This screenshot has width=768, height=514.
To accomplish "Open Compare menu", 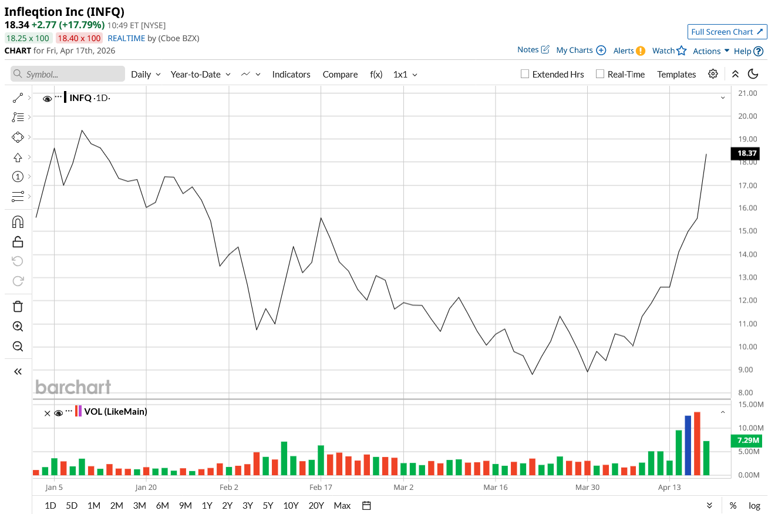I will coord(340,74).
